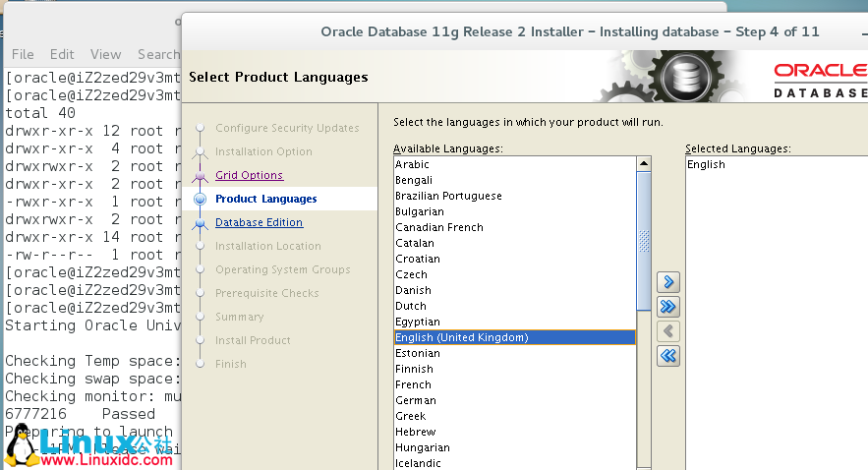Click the Product Languages step node circle
This screenshot has height=470, width=868.
(201, 199)
